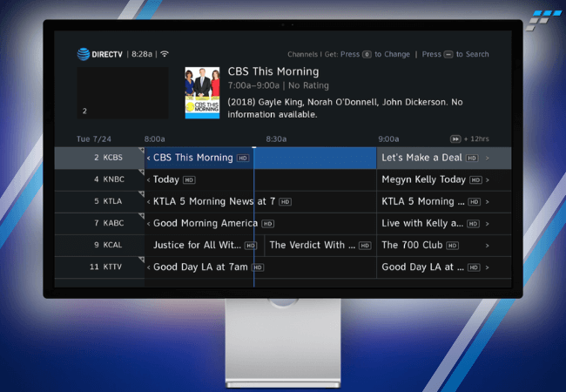Open Good Day LA at 7am listing

pos(260,267)
